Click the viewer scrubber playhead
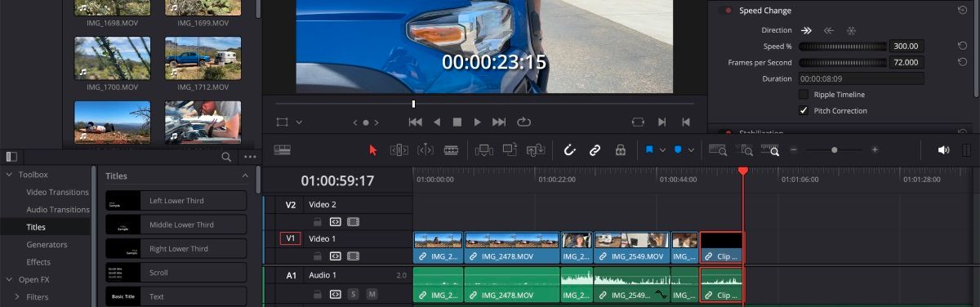980x307 pixels. pyautogui.click(x=413, y=104)
